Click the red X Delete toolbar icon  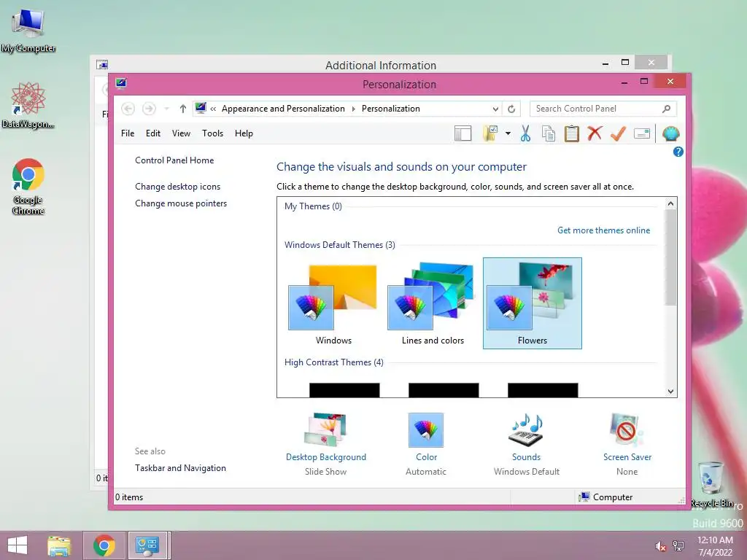pos(595,133)
